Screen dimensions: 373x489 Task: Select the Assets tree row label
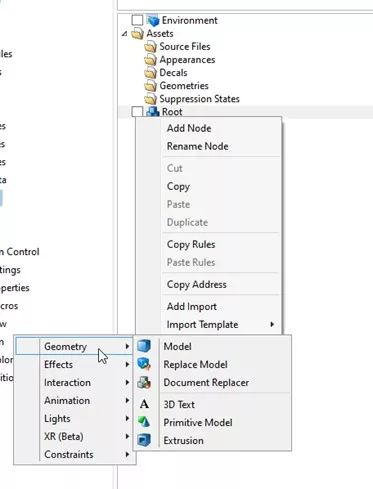[160, 33]
